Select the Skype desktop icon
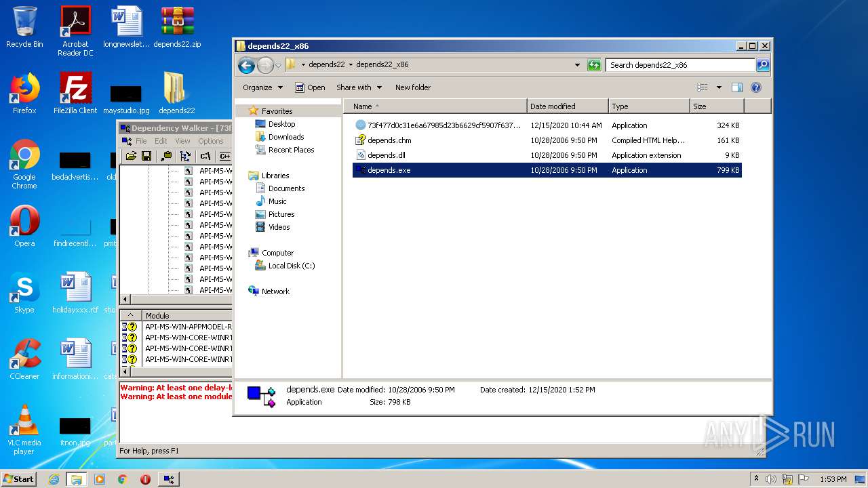Image resolution: width=868 pixels, height=488 pixels. point(24,293)
